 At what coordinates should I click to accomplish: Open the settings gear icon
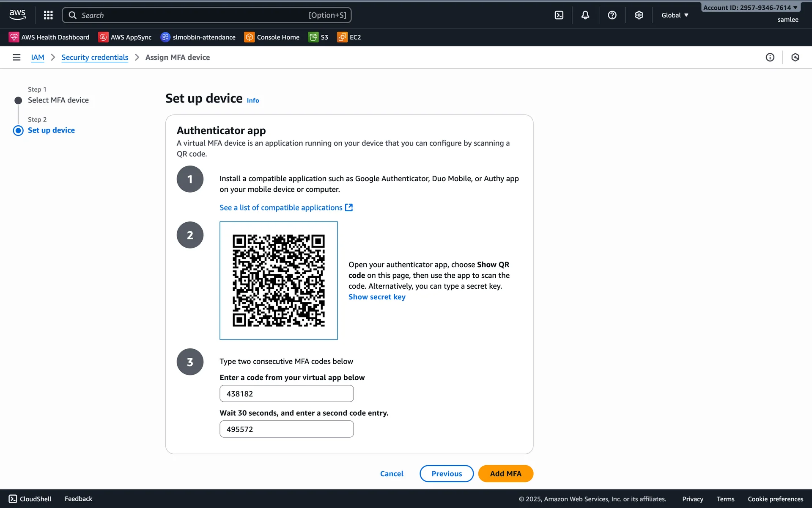click(x=639, y=15)
